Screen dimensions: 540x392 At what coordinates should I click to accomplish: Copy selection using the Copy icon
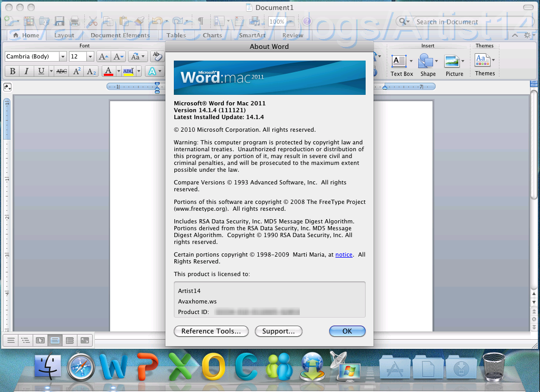point(109,22)
